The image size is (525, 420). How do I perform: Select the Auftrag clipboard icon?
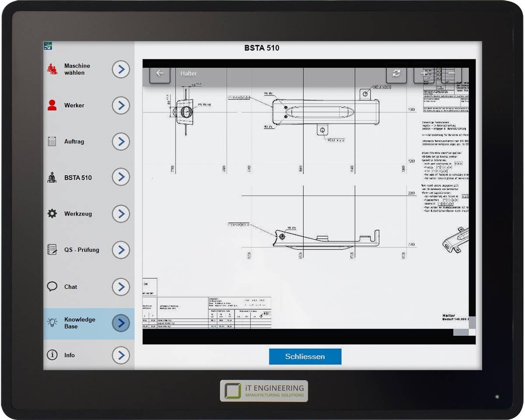pyautogui.click(x=52, y=141)
